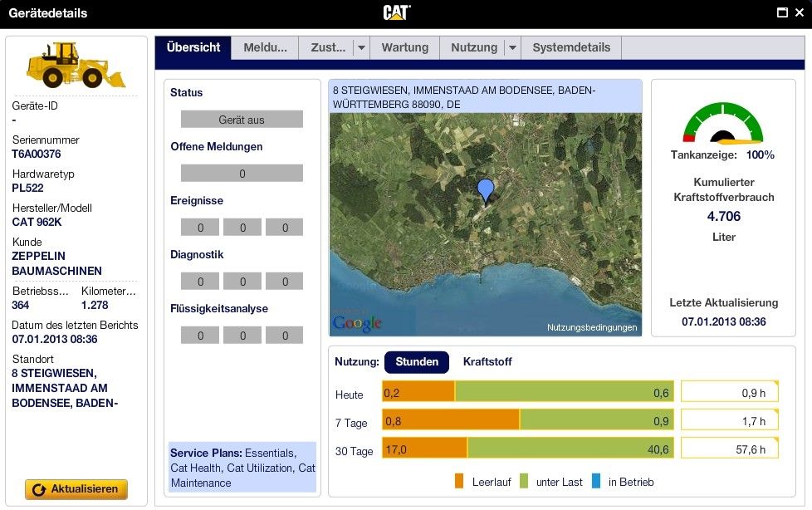Click the cumulative fuel value 4.706
The width and height of the screenshot is (812, 510).
(723, 216)
